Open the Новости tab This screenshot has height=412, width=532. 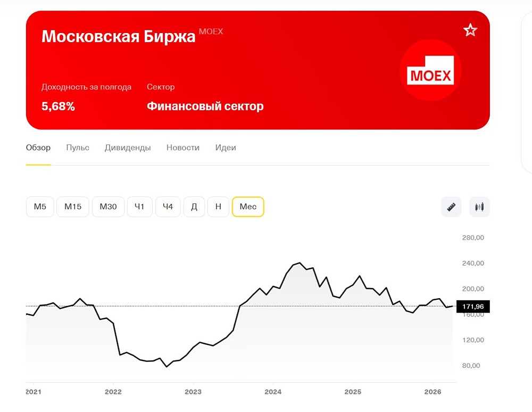(182, 147)
